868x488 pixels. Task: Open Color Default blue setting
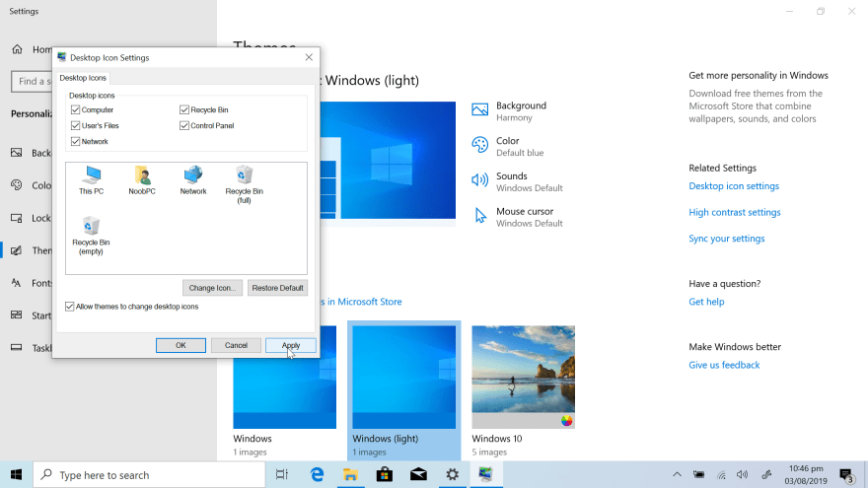(508, 146)
